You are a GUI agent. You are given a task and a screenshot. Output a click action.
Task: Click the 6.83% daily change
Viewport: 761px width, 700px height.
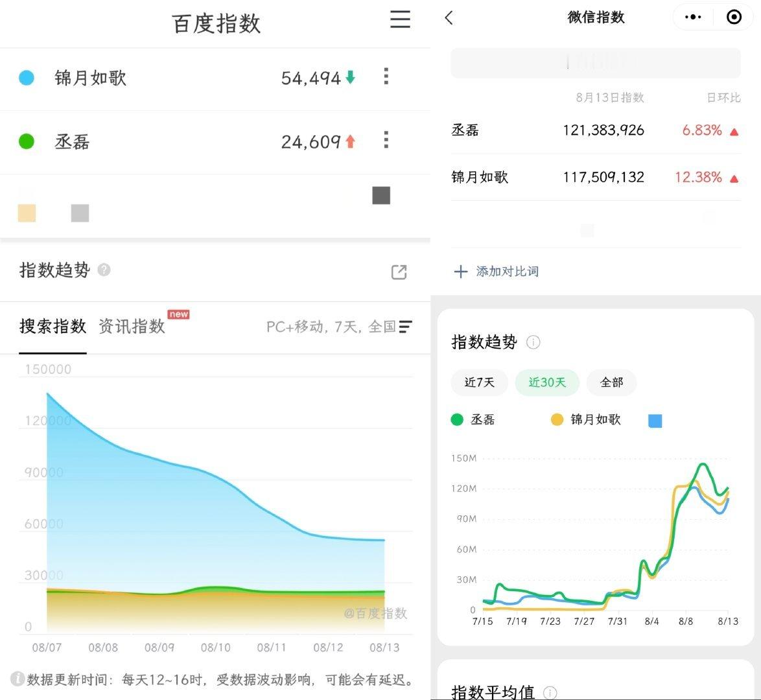pos(702,130)
